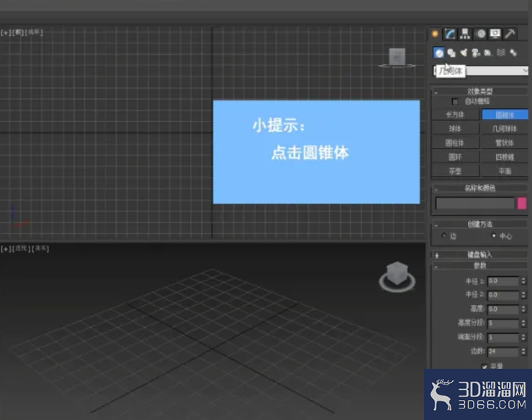Open the [前] view label menu
Screen dimensions: 532x420
click(17, 32)
